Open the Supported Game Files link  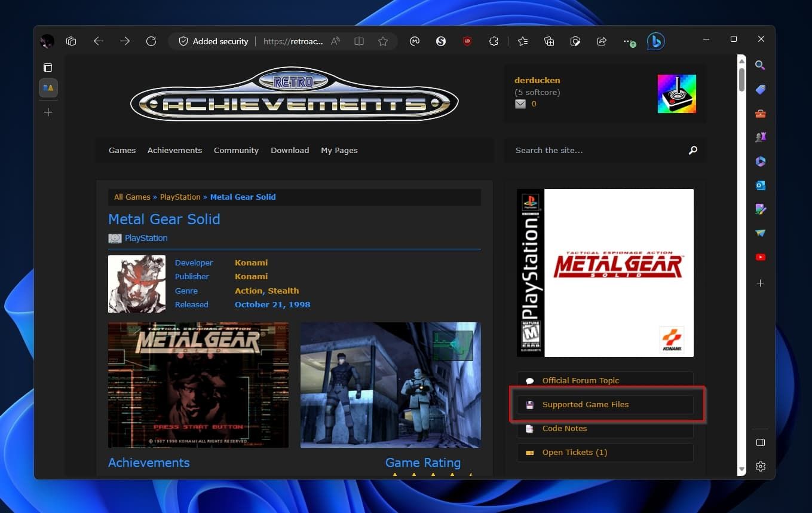(x=585, y=405)
